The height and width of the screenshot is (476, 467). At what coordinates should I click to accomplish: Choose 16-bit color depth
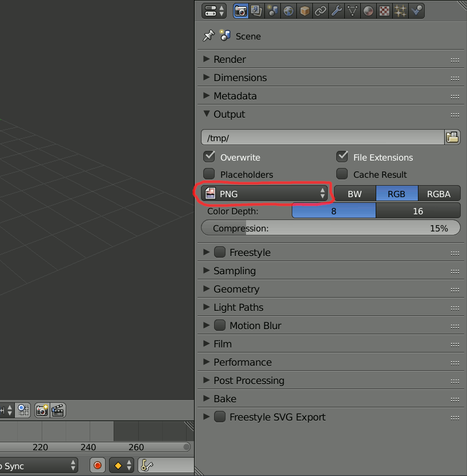418,210
